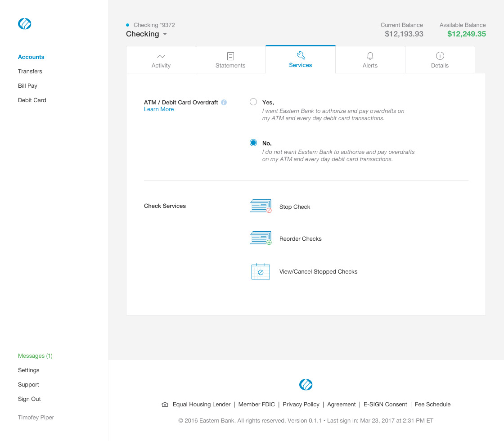Click the Stop Check text link
The height and width of the screenshot is (441, 504).
tap(295, 207)
